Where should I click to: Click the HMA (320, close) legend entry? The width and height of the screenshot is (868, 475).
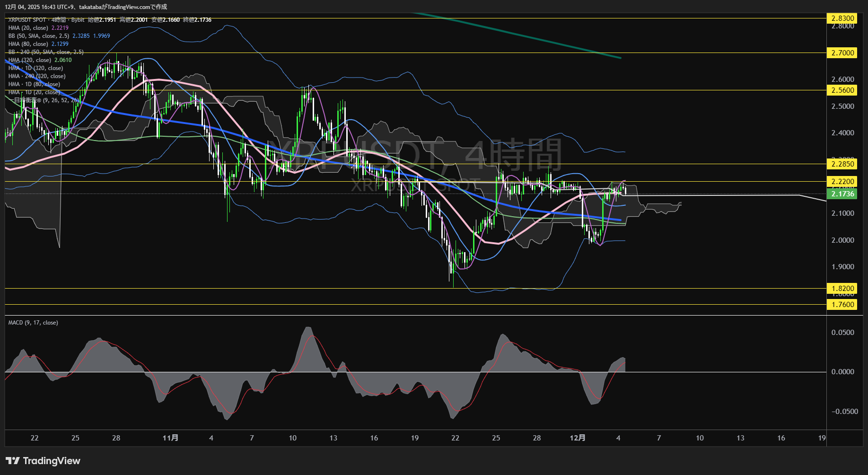pos(30,60)
